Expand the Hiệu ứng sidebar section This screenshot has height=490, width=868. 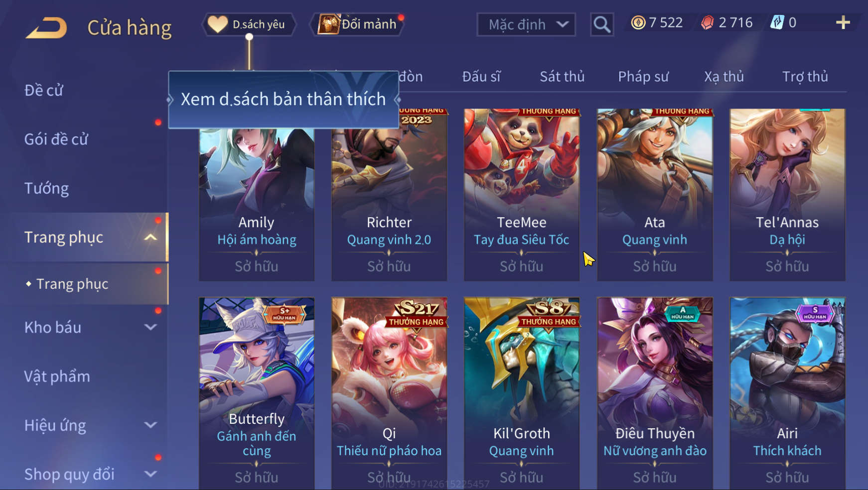pyautogui.click(x=150, y=425)
